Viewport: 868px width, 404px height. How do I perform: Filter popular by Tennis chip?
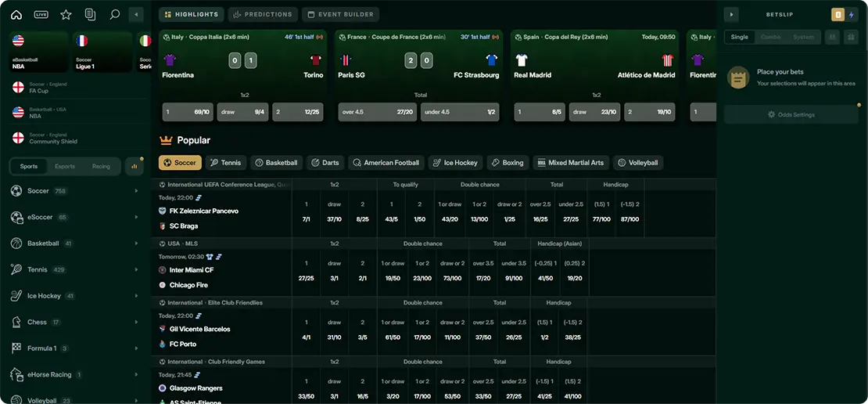tap(226, 163)
